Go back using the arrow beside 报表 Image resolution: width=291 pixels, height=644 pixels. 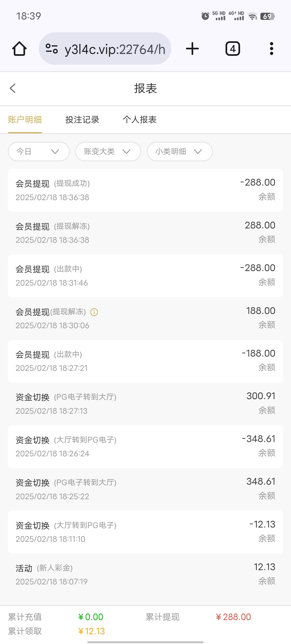coord(13,88)
